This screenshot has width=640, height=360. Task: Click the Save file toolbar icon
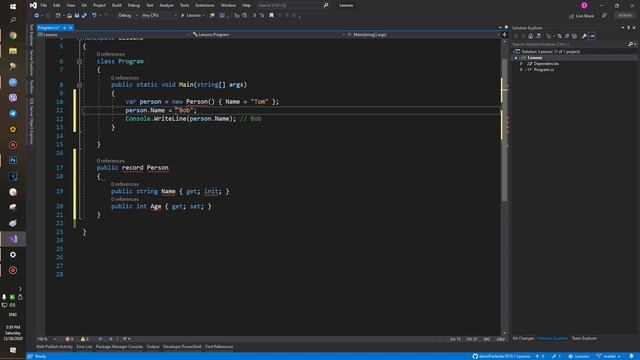pos(77,16)
